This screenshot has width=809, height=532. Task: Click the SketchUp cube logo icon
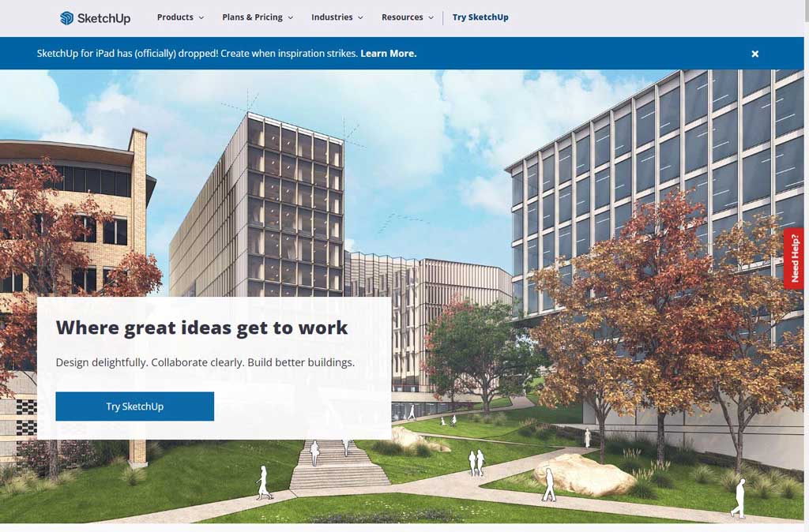pyautogui.click(x=67, y=17)
